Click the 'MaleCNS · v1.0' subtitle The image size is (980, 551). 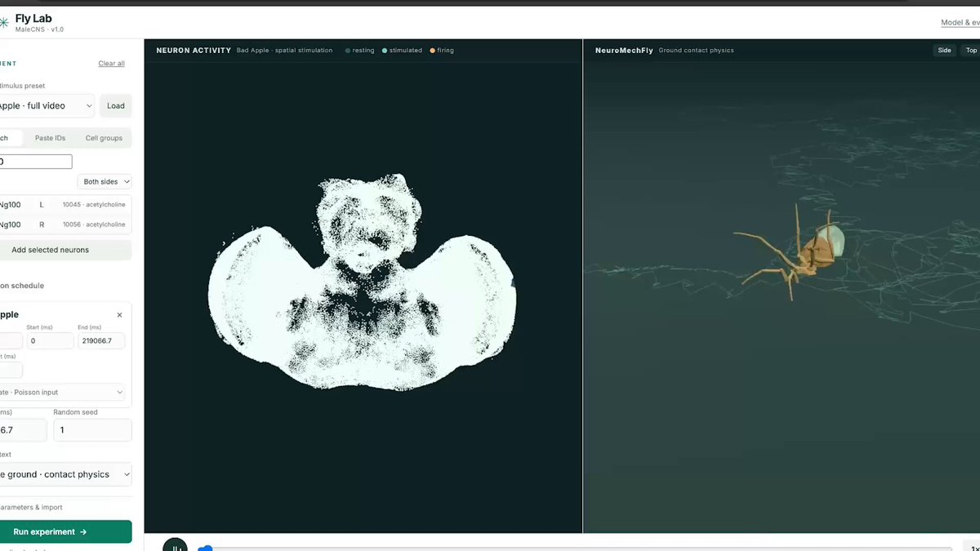[39, 29]
